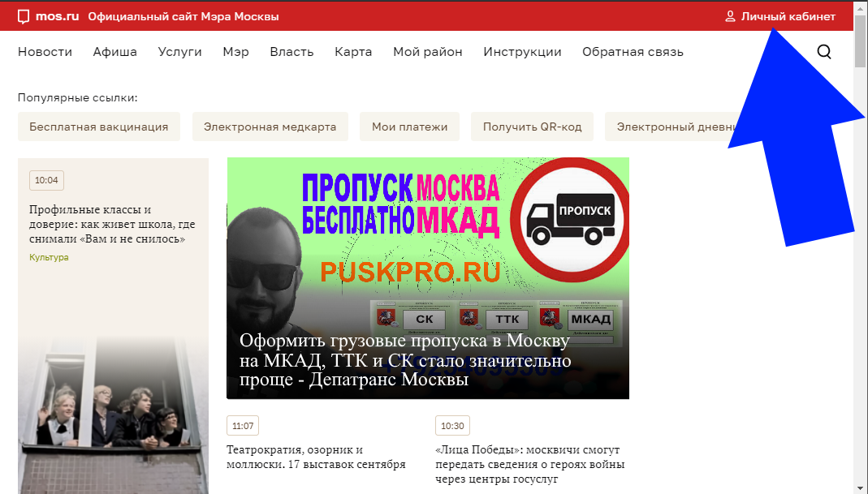Click the 10:30 time badge
Screen dimensions: 868x494
click(452, 426)
